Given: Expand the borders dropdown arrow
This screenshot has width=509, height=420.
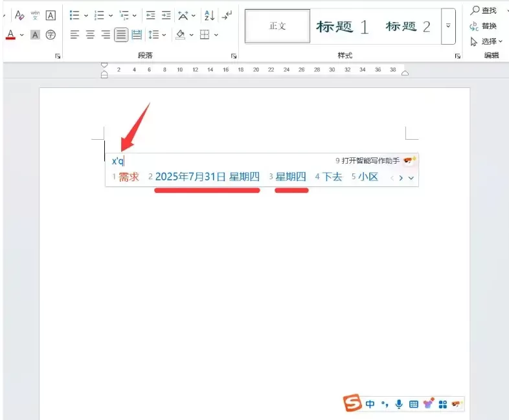Looking at the screenshot, I should (216, 35).
